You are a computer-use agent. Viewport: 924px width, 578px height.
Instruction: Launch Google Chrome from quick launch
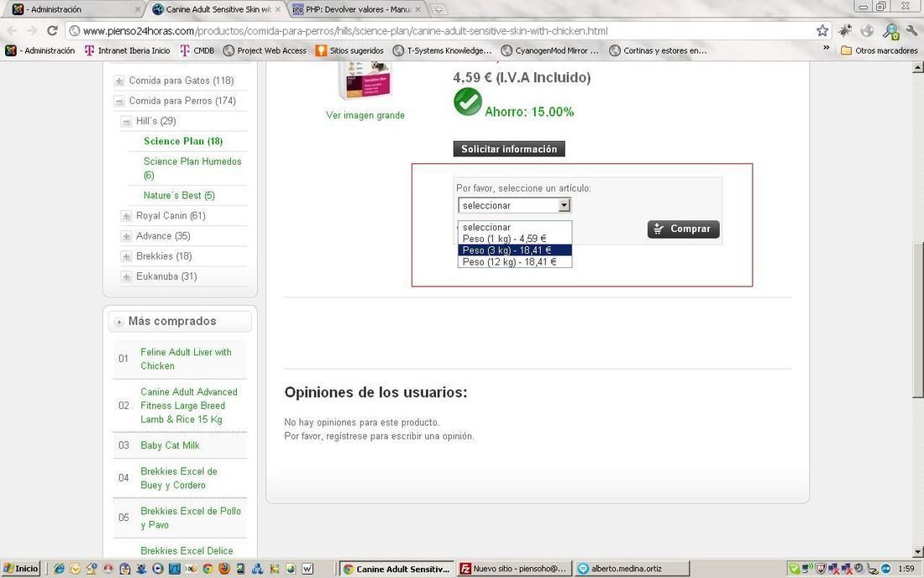[x=207, y=569]
